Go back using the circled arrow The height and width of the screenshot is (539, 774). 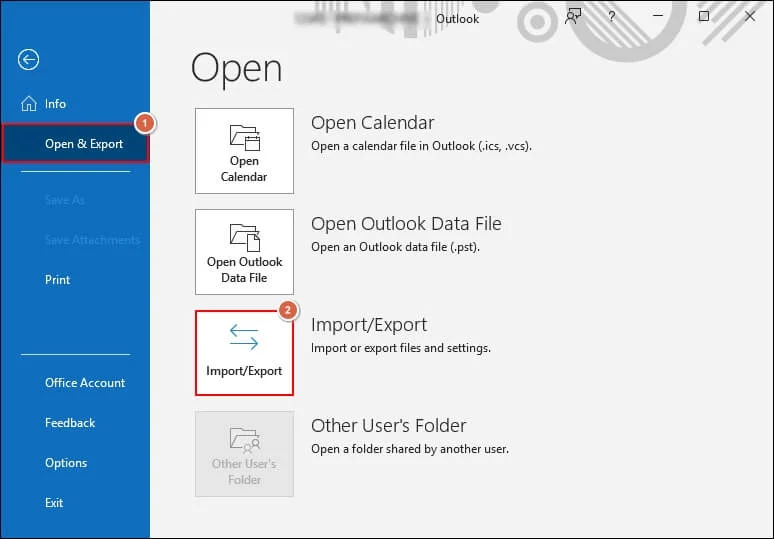pyautogui.click(x=29, y=60)
